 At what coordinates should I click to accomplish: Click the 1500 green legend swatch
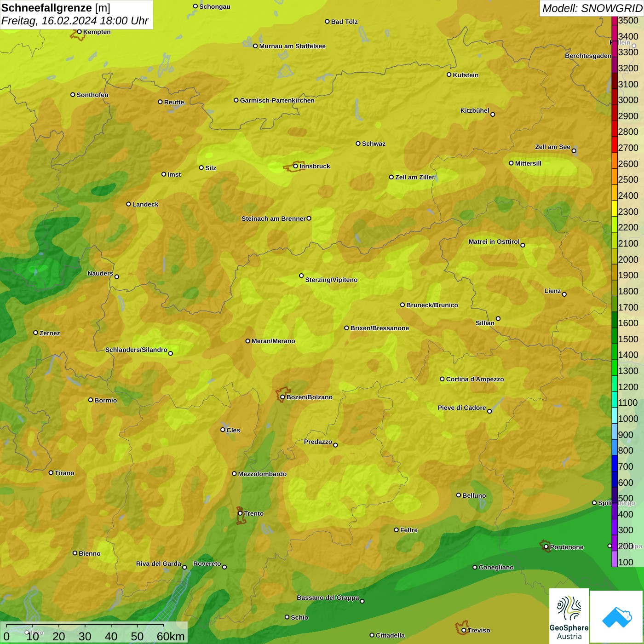point(615,336)
